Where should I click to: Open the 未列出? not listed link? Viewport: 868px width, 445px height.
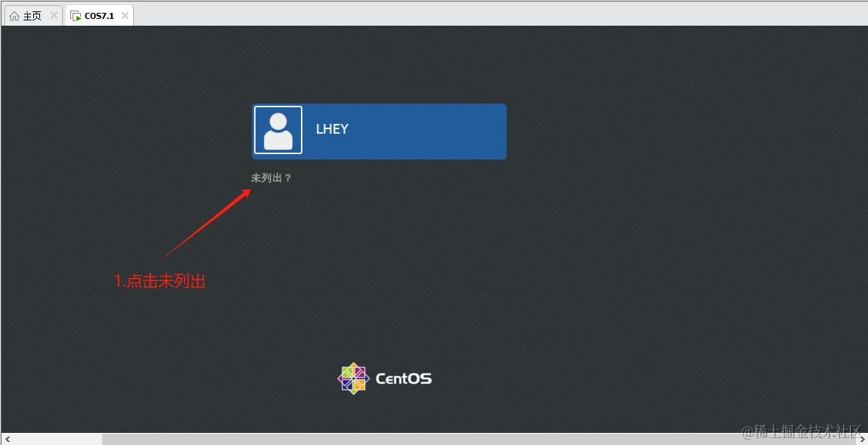pos(271,178)
